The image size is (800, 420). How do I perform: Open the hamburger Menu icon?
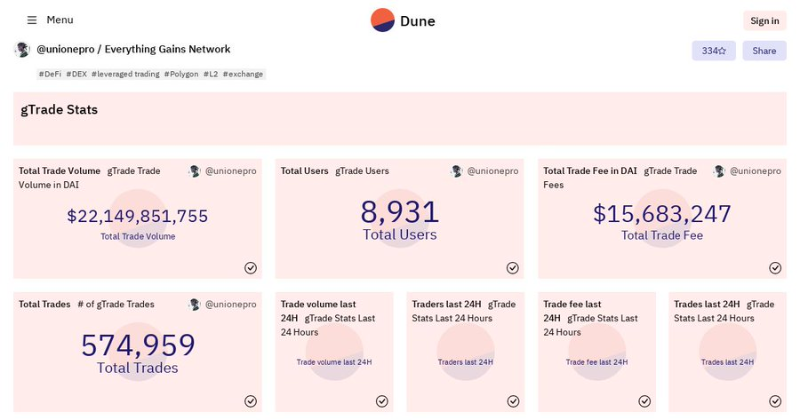32,20
